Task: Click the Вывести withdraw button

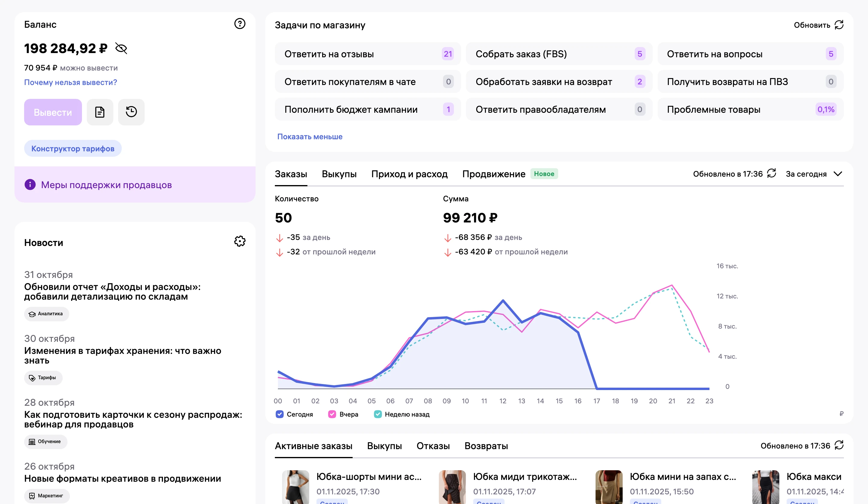Action: pyautogui.click(x=53, y=112)
